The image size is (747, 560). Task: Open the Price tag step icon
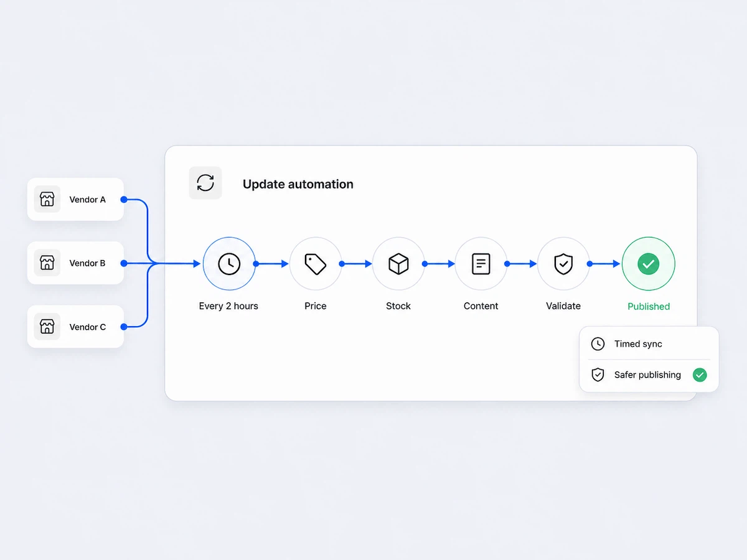pos(316,264)
